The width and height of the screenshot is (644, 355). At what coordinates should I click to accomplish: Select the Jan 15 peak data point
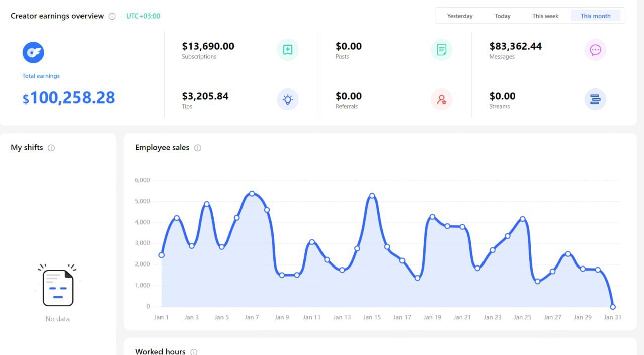(x=372, y=195)
